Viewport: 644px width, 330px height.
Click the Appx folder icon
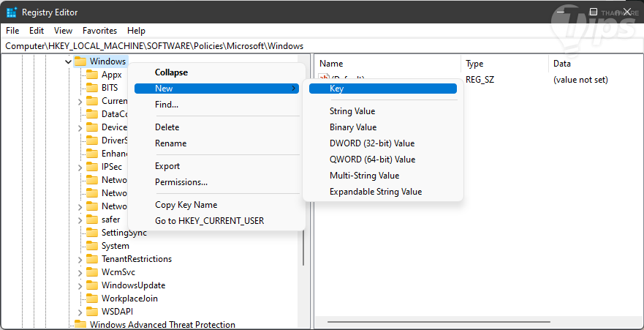pos(92,75)
